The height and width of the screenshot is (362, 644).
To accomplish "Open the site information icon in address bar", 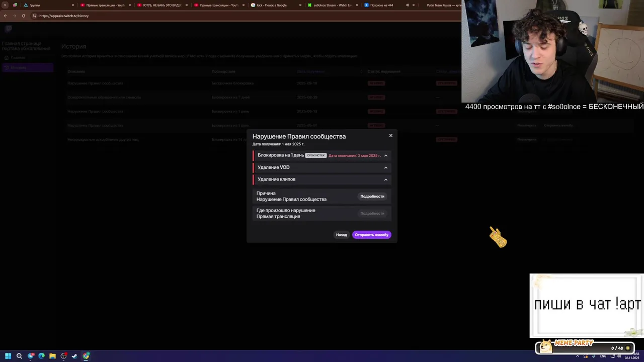I will 34,16.
